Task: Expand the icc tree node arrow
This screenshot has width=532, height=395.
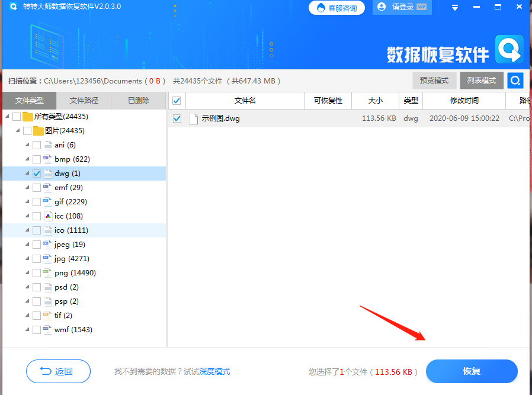Action: [x=27, y=216]
